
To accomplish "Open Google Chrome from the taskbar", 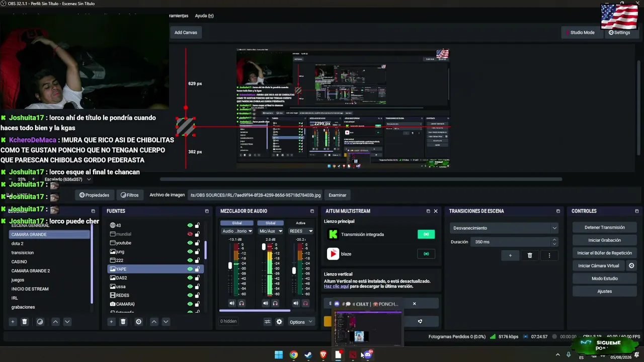I will point(293,355).
